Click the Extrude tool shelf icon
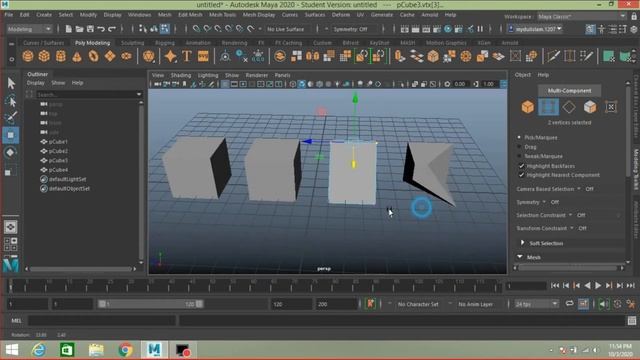640x360 pixels. click(x=400, y=56)
